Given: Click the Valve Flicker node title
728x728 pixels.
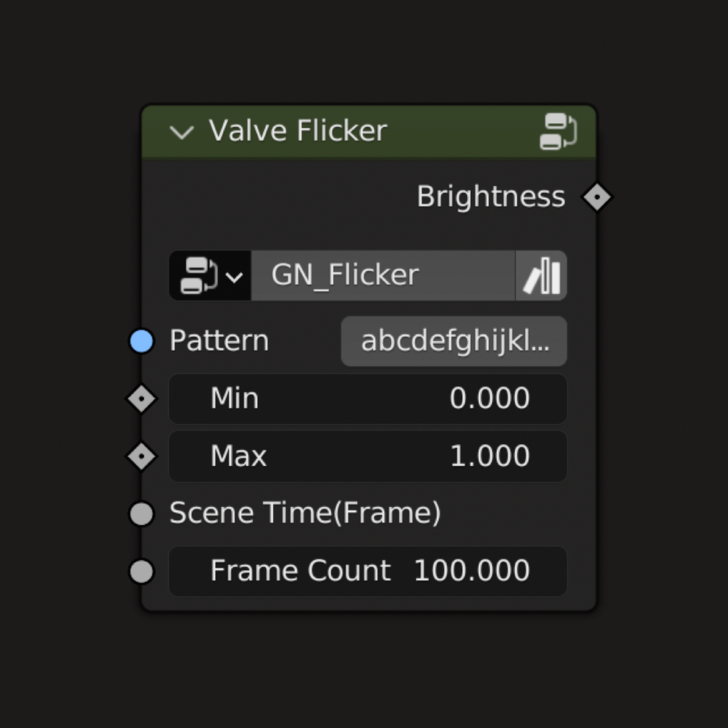Looking at the screenshot, I should 298,131.
